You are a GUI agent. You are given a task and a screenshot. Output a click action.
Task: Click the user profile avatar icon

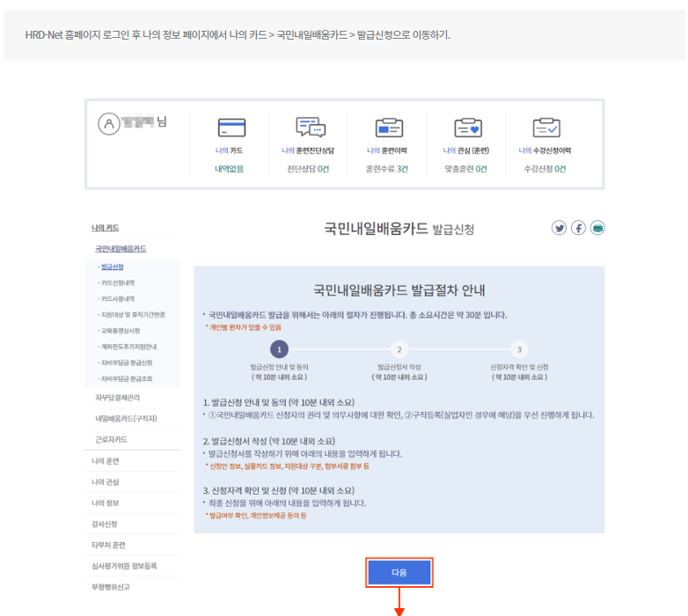109,124
